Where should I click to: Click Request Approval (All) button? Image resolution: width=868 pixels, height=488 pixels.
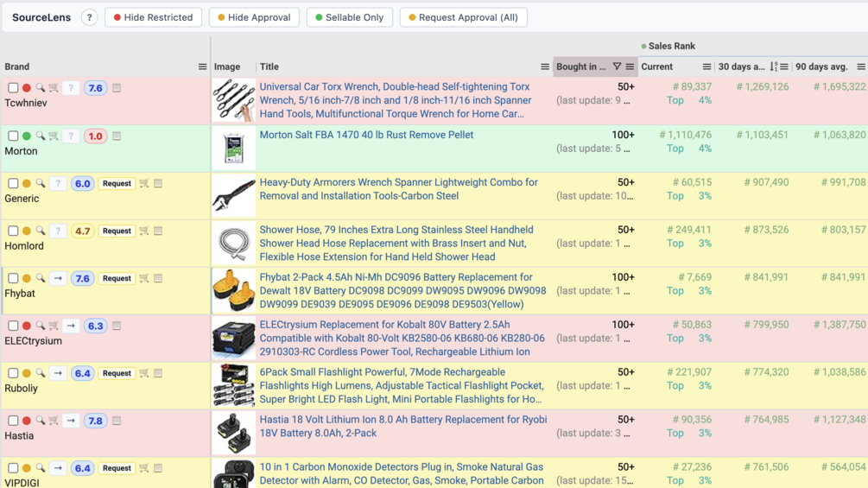click(463, 17)
